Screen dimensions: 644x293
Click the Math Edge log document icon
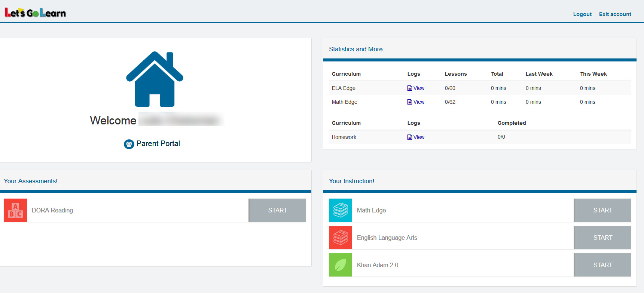pos(410,102)
